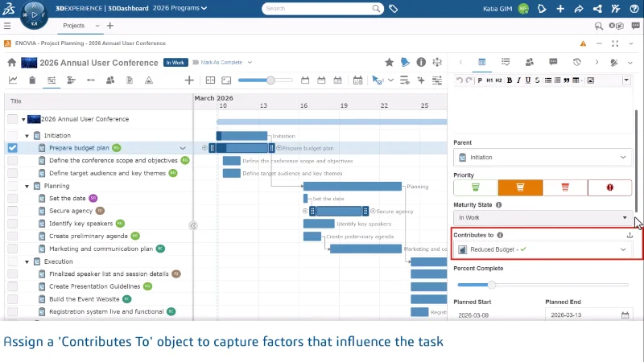
Task: Expand the Maturity State In Work dropdown
Action: pos(543,217)
